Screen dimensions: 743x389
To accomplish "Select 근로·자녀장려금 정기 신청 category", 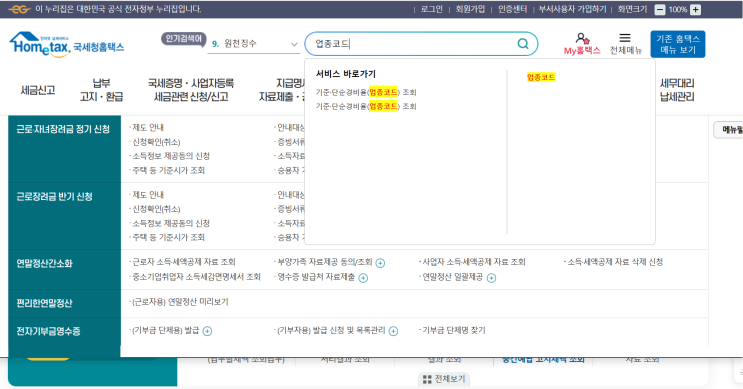I will pos(63,129).
